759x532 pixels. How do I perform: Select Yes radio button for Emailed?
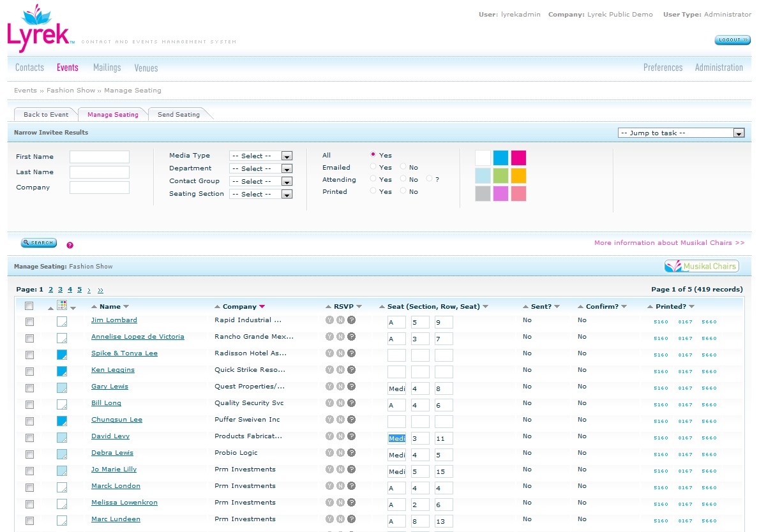373,167
